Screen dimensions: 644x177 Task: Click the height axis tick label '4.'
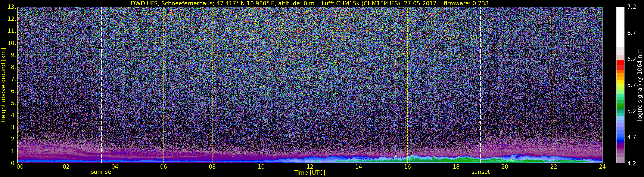pyautogui.click(x=13, y=115)
